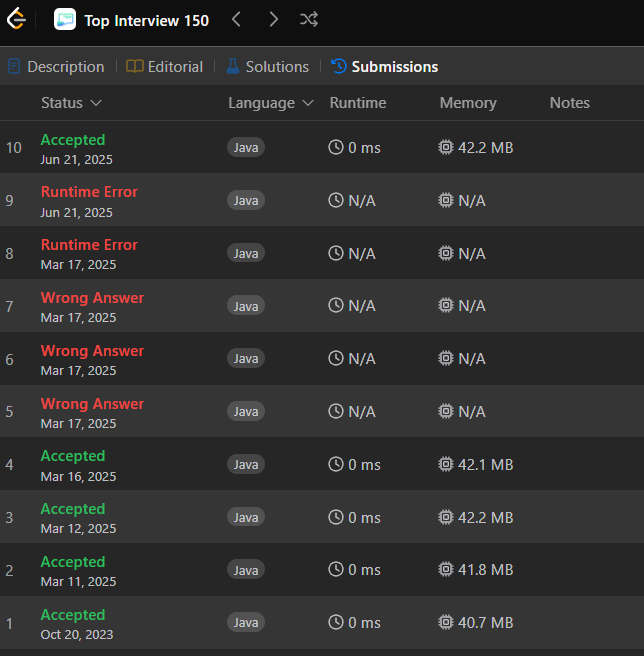The image size is (644, 656).
Task: Open the Top Interview 150 study plan link
Action: coord(146,20)
